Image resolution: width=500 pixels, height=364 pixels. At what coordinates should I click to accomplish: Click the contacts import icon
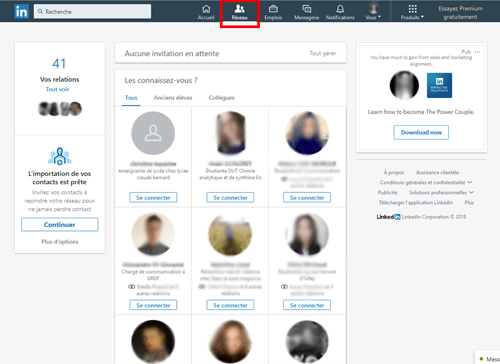(x=60, y=156)
